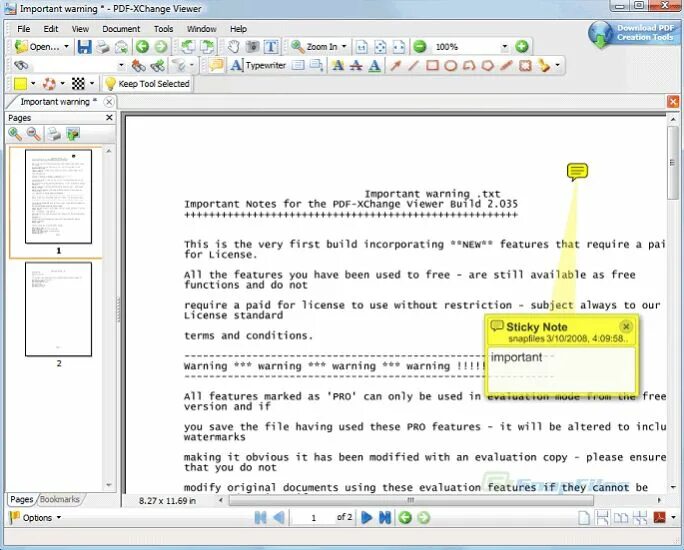Print pages from Pages panel toolbar
Viewport: 684px width, 550px height.
tap(54, 134)
